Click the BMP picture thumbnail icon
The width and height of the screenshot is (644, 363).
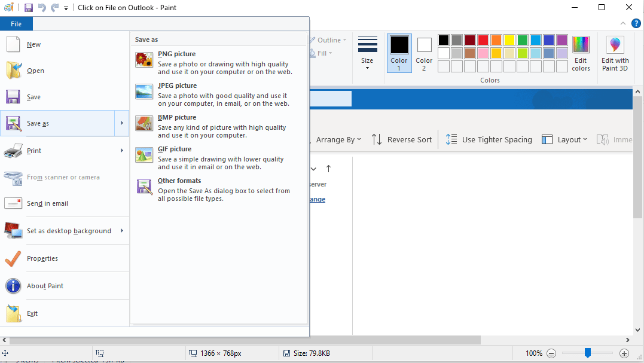tap(144, 123)
